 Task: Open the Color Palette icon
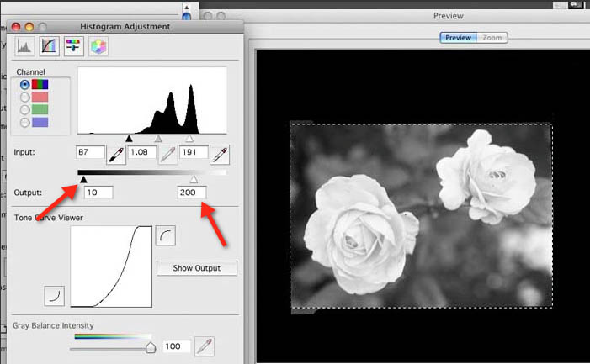coord(98,46)
